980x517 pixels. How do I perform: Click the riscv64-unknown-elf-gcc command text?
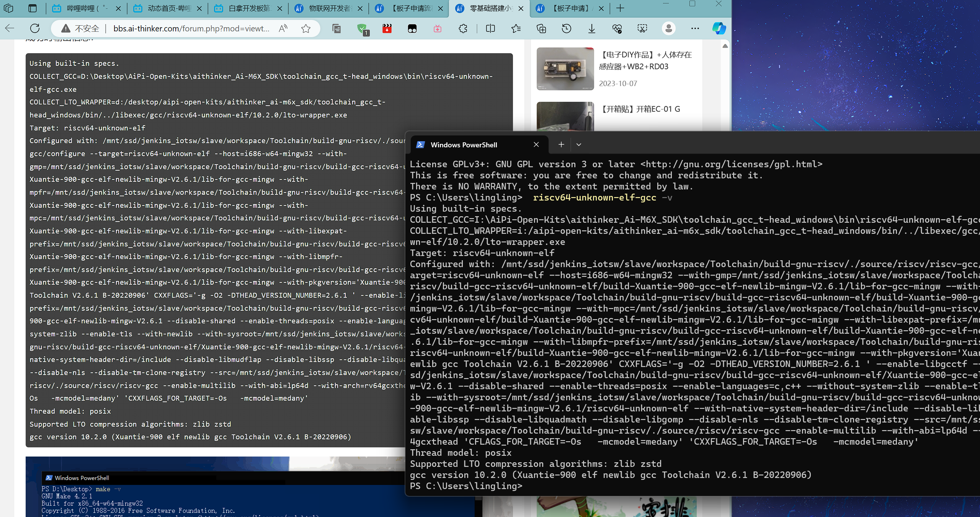click(x=595, y=197)
